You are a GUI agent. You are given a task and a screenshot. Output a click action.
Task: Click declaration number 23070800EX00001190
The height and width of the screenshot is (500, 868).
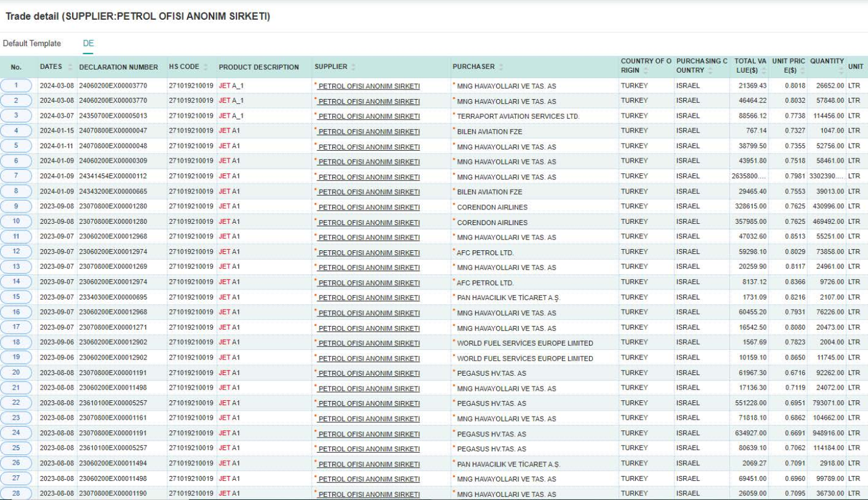click(x=113, y=493)
